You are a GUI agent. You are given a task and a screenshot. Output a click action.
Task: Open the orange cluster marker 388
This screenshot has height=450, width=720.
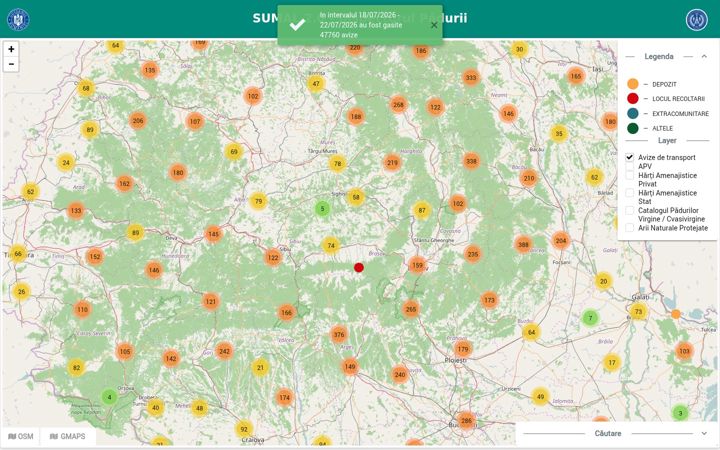(523, 245)
